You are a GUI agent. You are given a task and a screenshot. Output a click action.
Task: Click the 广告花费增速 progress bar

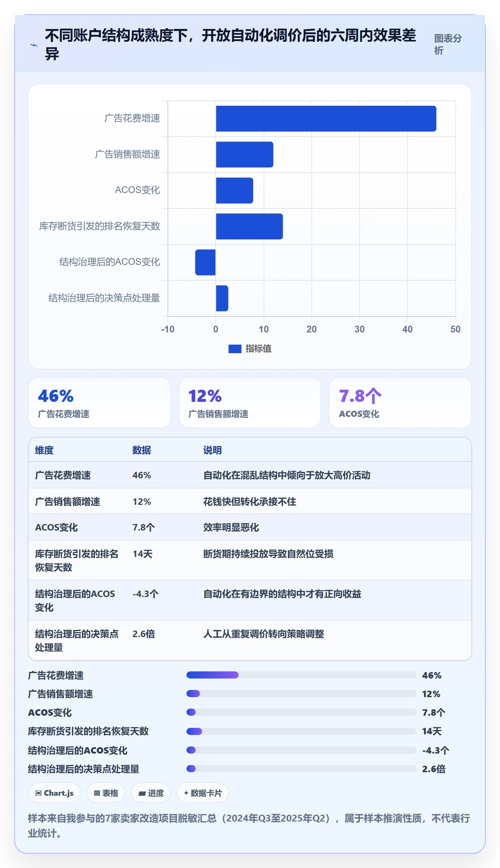[301, 675]
